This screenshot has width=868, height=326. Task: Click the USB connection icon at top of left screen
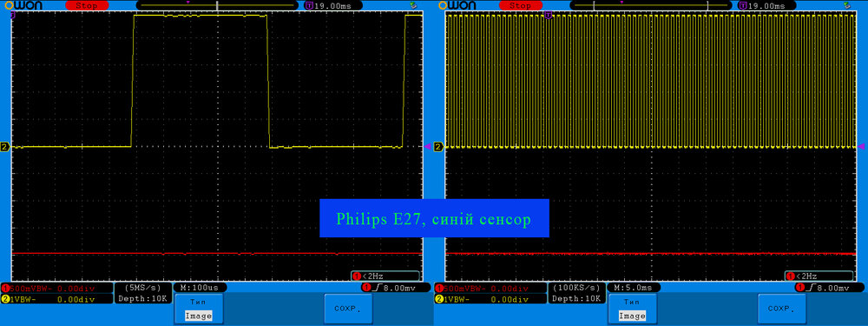point(413,5)
